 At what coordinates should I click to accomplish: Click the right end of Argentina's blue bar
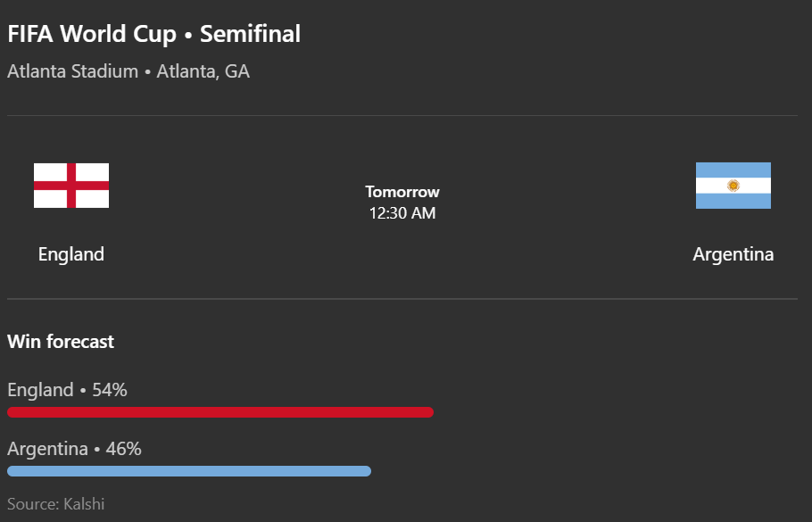366,471
